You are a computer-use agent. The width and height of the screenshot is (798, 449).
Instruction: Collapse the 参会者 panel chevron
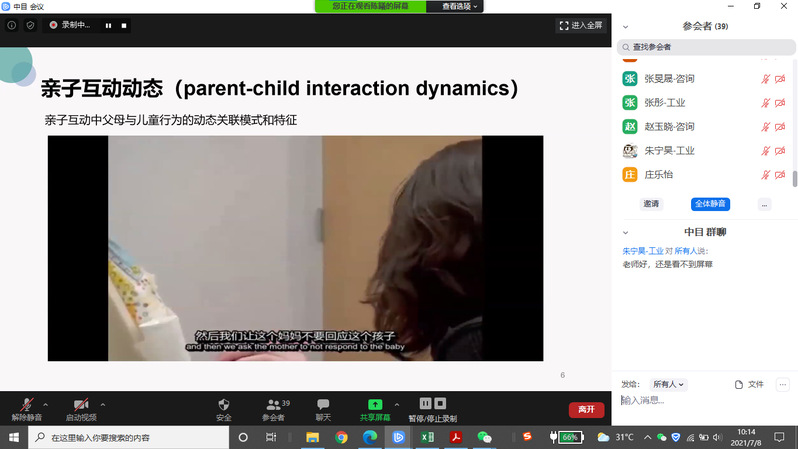click(626, 27)
